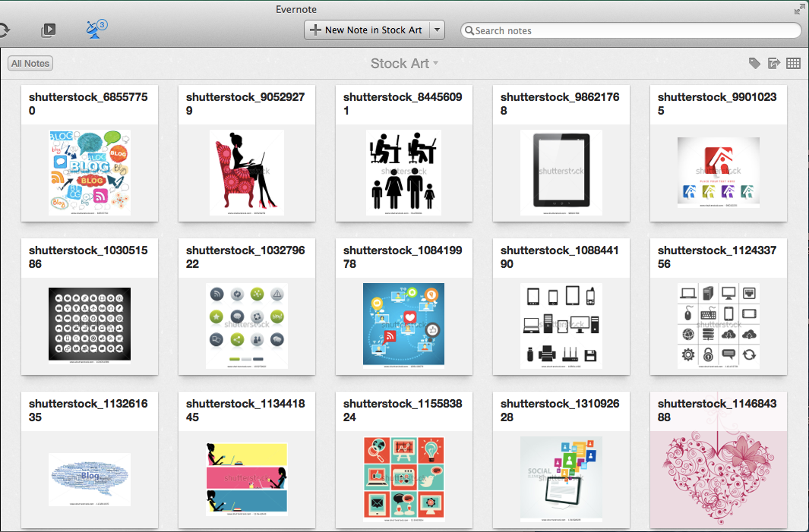Click the sync icon in the toolbar

[4, 30]
